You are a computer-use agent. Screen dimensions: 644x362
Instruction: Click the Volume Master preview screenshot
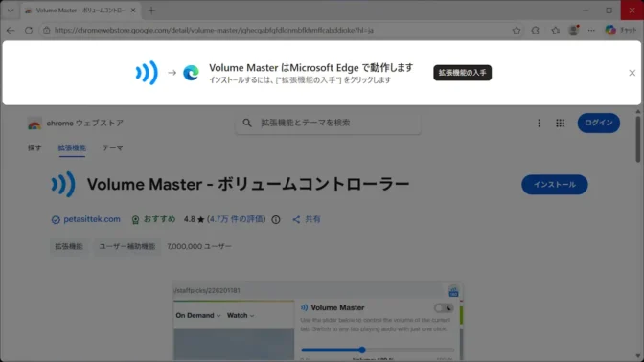(x=318, y=321)
